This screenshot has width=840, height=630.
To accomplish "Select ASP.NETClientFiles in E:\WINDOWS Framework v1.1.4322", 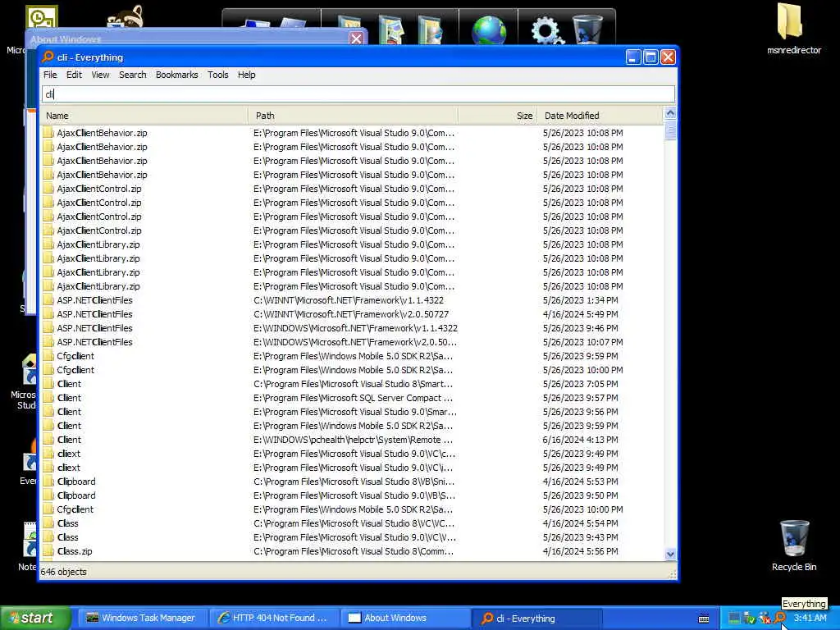I will [x=352, y=328].
